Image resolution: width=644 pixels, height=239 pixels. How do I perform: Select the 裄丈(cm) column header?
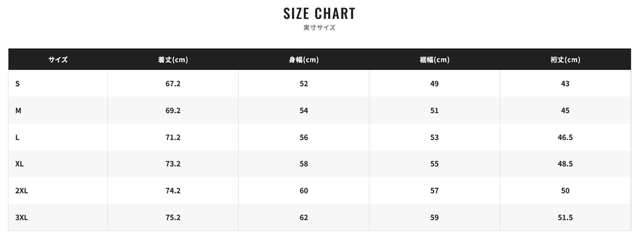(565, 59)
